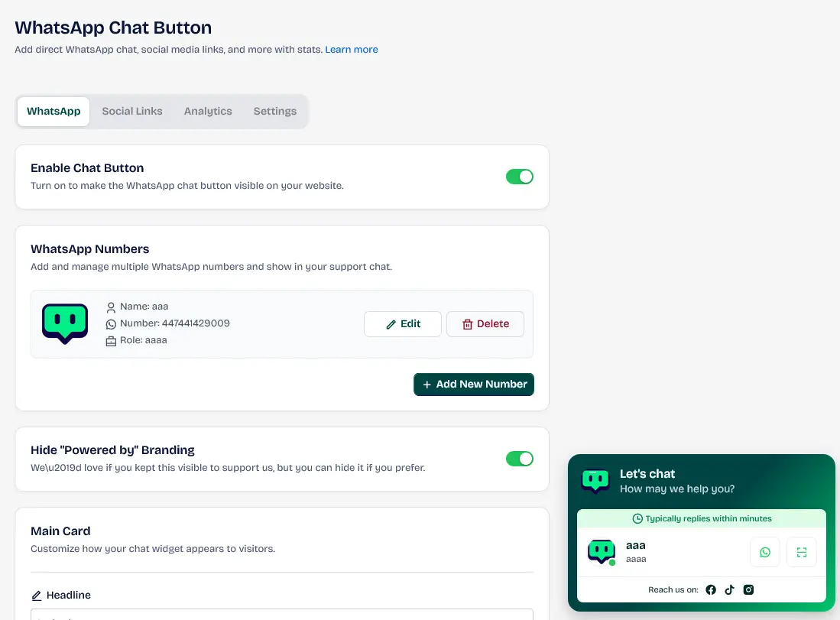Image resolution: width=840 pixels, height=620 pixels.
Task: Click the 'Main Card' heading
Action: pyautogui.click(x=60, y=531)
